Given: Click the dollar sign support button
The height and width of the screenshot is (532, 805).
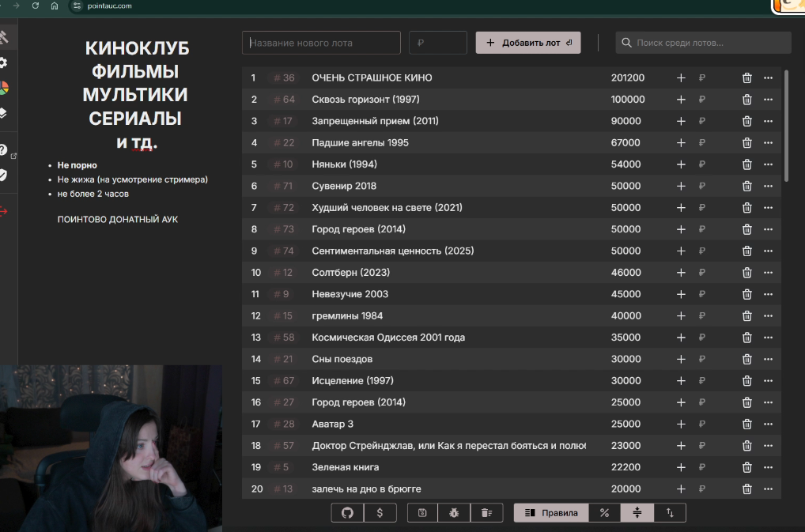Looking at the screenshot, I should 380,512.
